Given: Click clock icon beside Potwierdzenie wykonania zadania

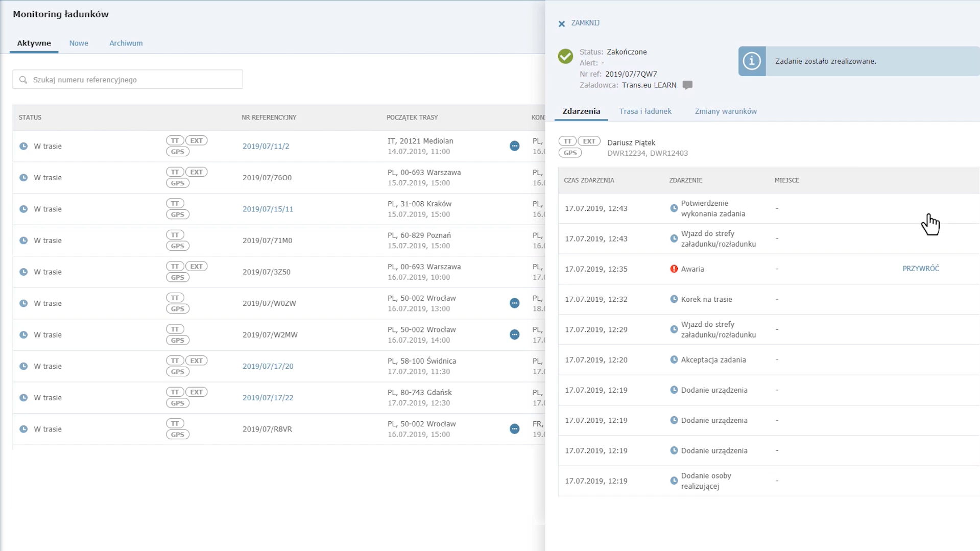Looking at the screenshot, I should pos(674,208).
